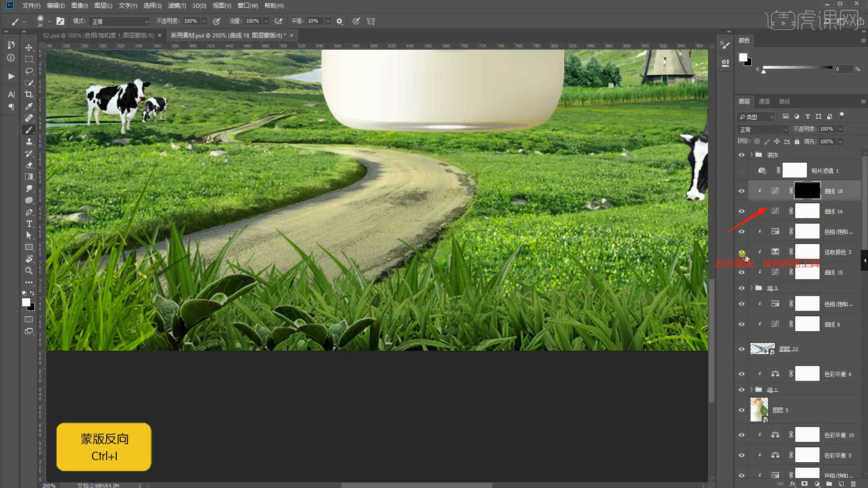Open layer blend mode dropdown 正常
This screenshot has width=868, height=488.
(763, 129)
